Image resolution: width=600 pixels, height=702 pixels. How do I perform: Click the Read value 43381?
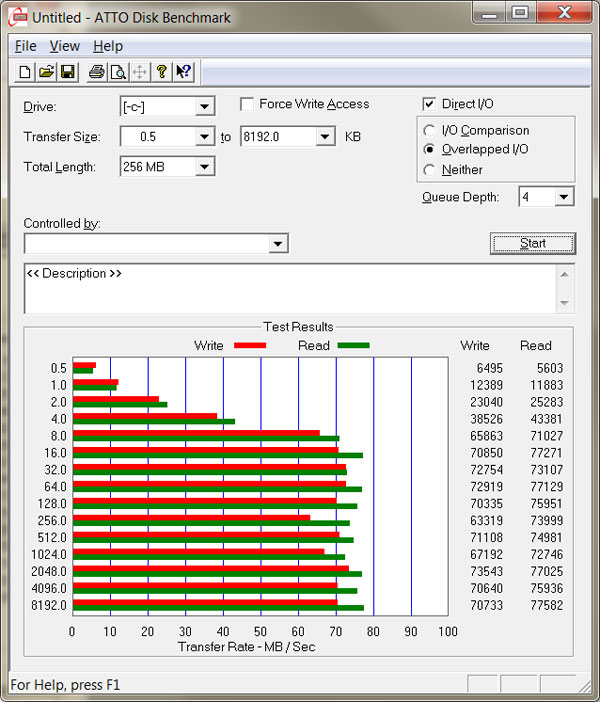tap(546, 419)
